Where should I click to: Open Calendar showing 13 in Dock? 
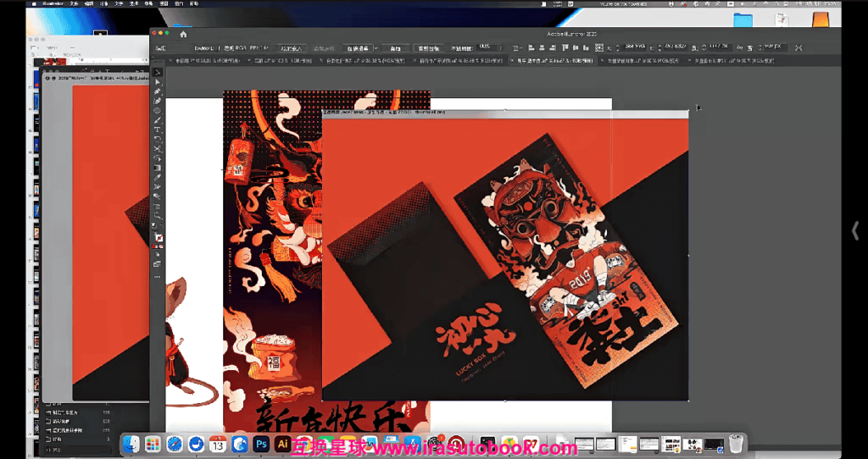pos(218,444)
